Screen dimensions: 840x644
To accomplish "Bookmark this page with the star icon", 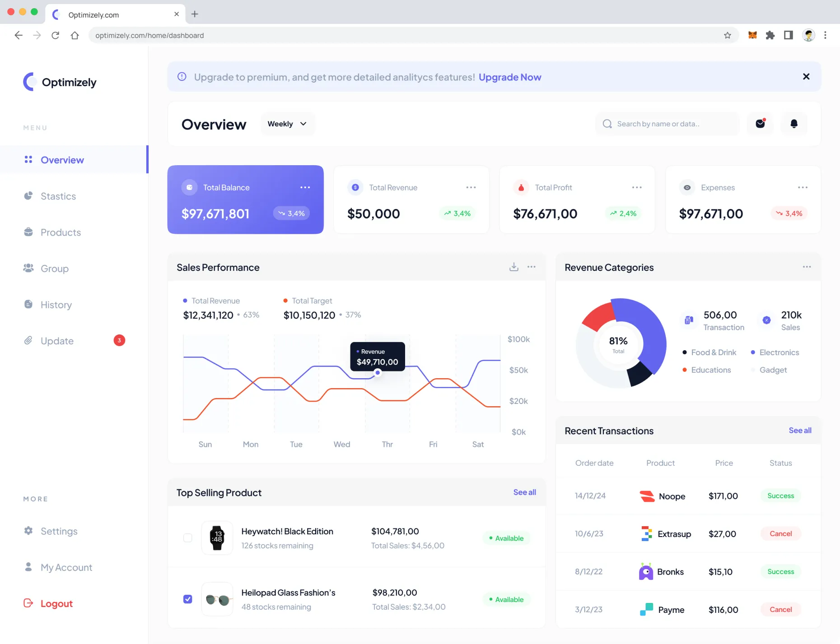I will tap(727, 35).
